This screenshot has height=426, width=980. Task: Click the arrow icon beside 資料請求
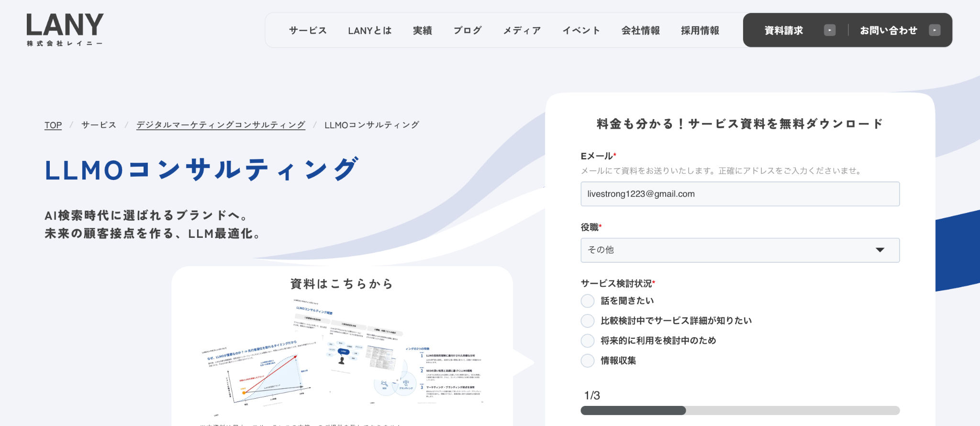[829, 30]
